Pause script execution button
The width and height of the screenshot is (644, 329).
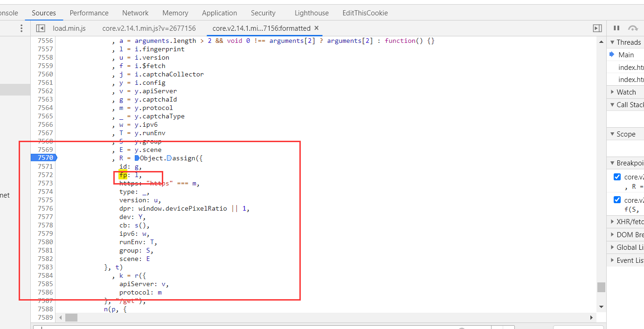616,28
